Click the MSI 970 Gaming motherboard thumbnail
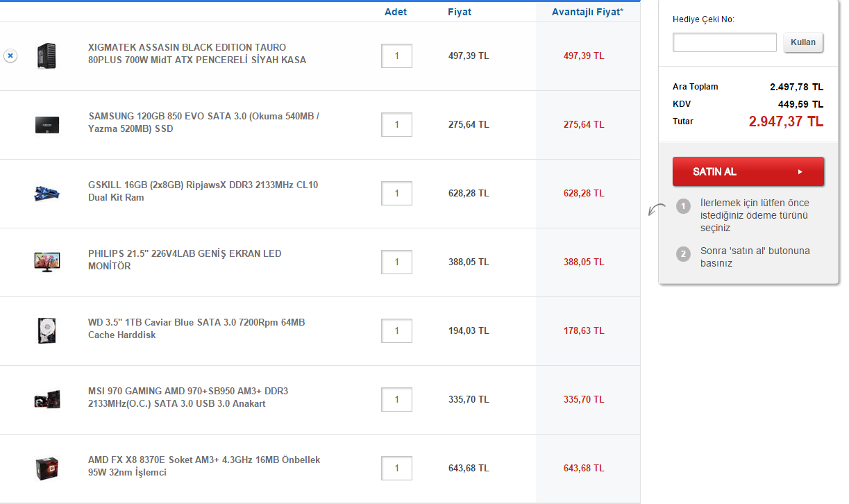The width and height of the screenshot is (849, 504). click(47, 398)
